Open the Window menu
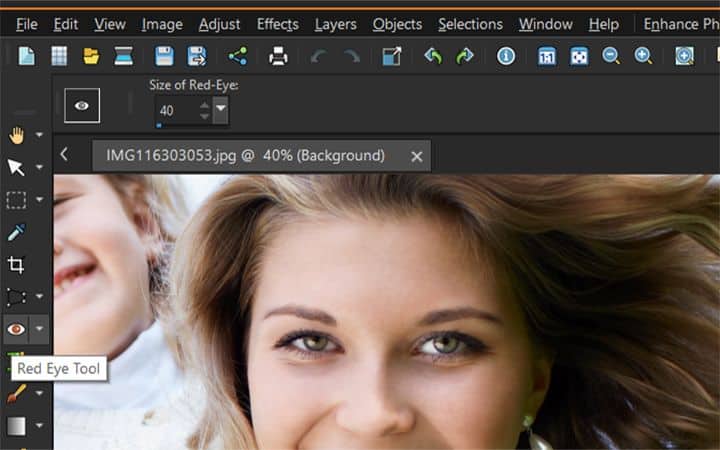The width and height of the screenshot is (720, 450). click(x=546, y=24)
